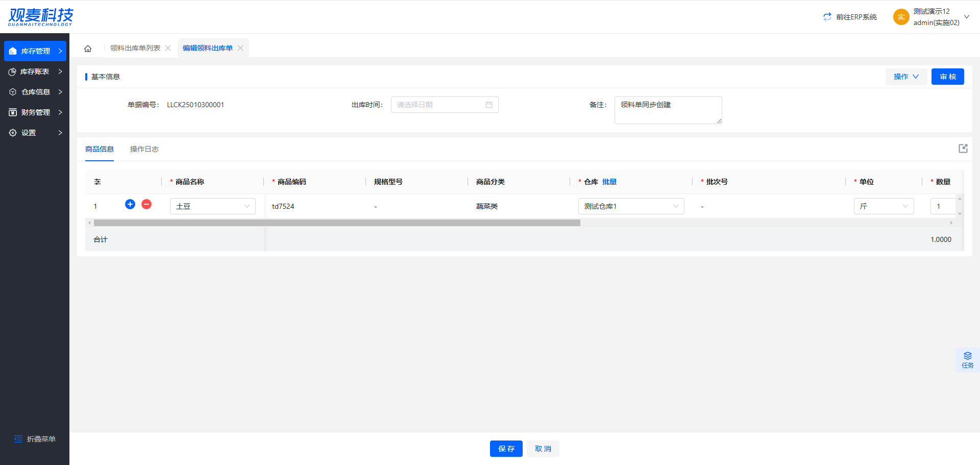
Task: Click the document number LLCK25010300001
Action: tap(195, 105)
